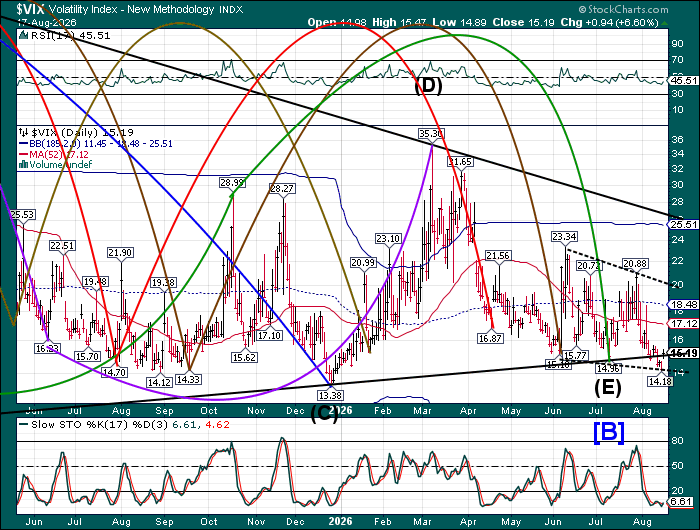Click the 6.61 stochastic axis tag
The height and width of the screenshot is (530, 700).
pyautogui.click(x=681, y=501)
